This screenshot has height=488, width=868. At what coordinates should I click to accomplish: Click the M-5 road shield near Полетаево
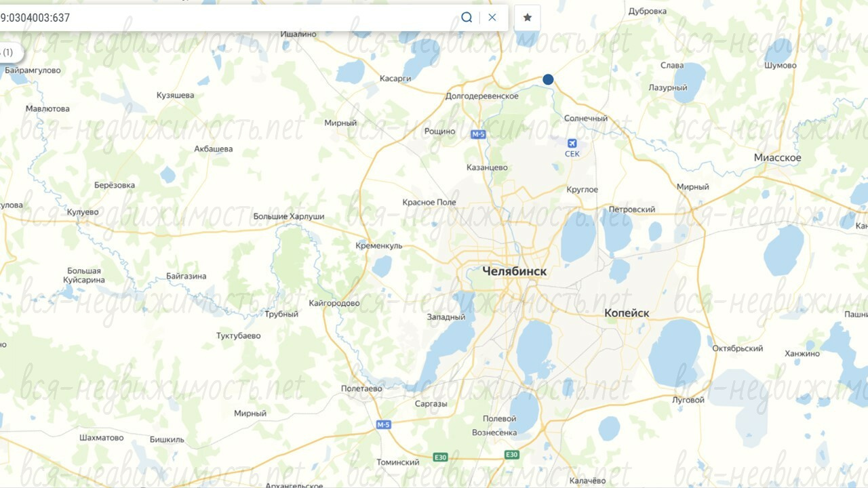383,425
